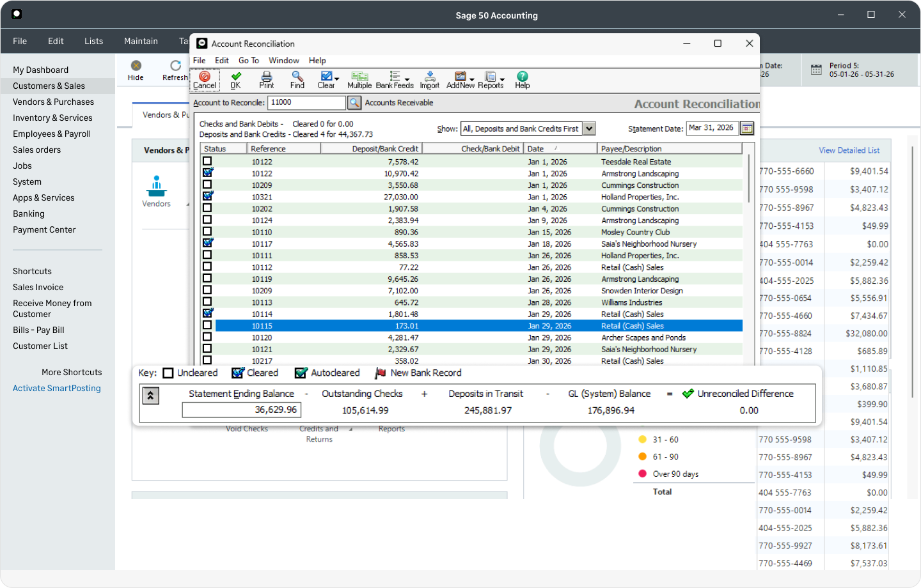Open Find with the magnifier icon
Image resolution: width=921 pixels, height=588 pixels.
click(x=297, y=77)
